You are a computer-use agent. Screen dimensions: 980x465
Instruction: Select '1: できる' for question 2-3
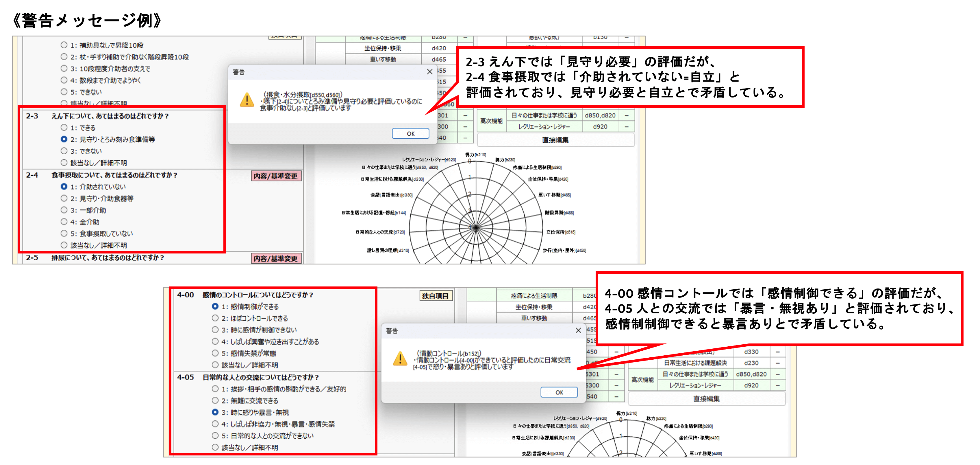[x=64, y=128]
